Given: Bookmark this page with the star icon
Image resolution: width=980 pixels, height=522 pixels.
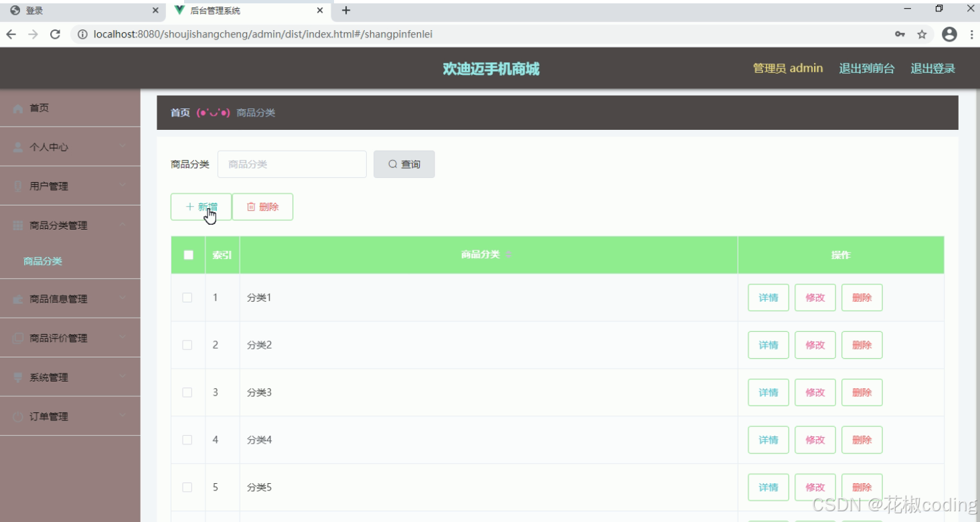Looking at the screenshot, I should coord(922,34).
